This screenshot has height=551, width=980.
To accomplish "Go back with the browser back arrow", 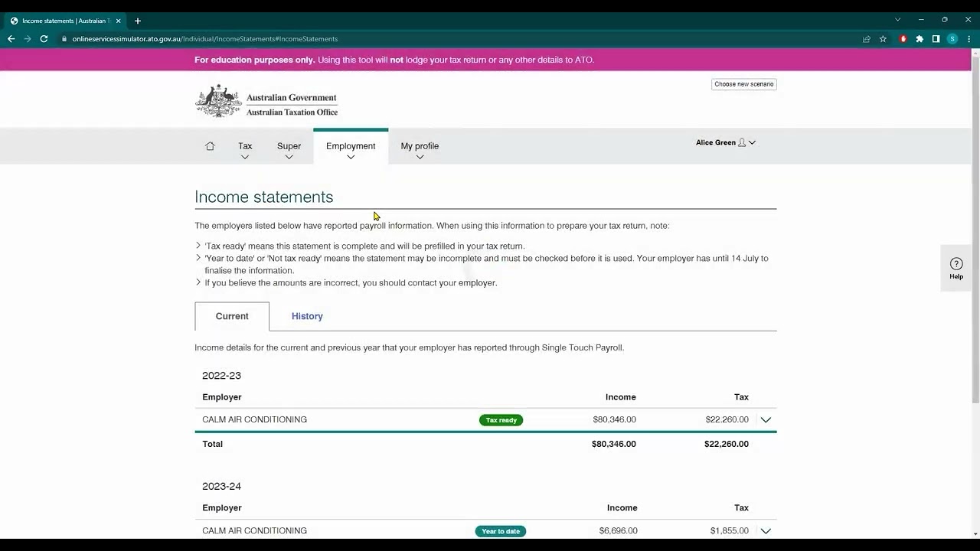I will (x=11, y=39).
